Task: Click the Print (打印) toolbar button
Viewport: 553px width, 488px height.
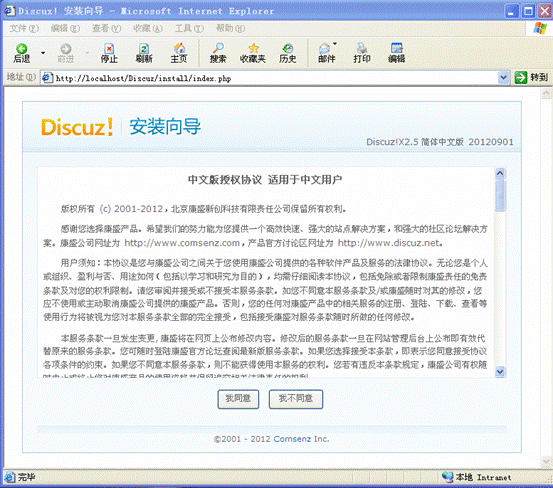Action: tap(362, 54)
